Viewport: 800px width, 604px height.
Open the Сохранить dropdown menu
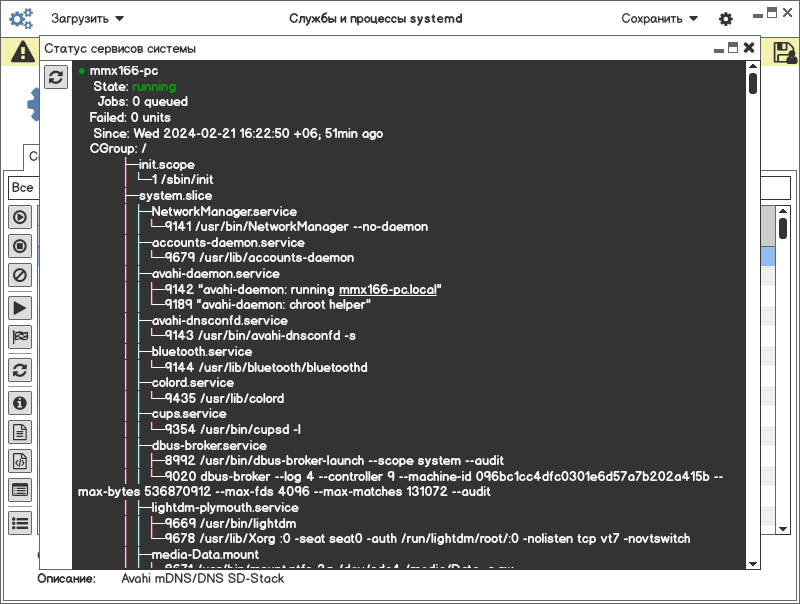659,19
